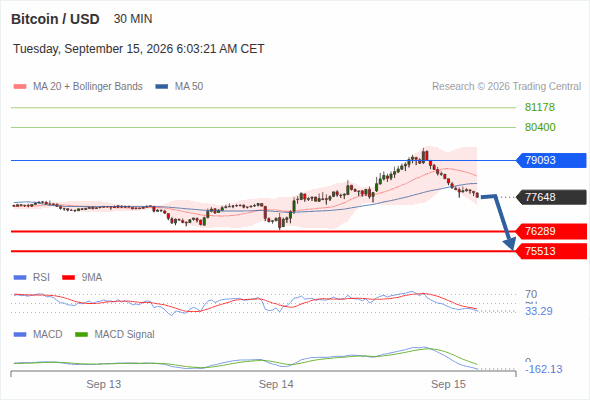Screen dimensions: 590x400
Task: Click the Bitcoin / USD chart title
Action: point(55,19)
